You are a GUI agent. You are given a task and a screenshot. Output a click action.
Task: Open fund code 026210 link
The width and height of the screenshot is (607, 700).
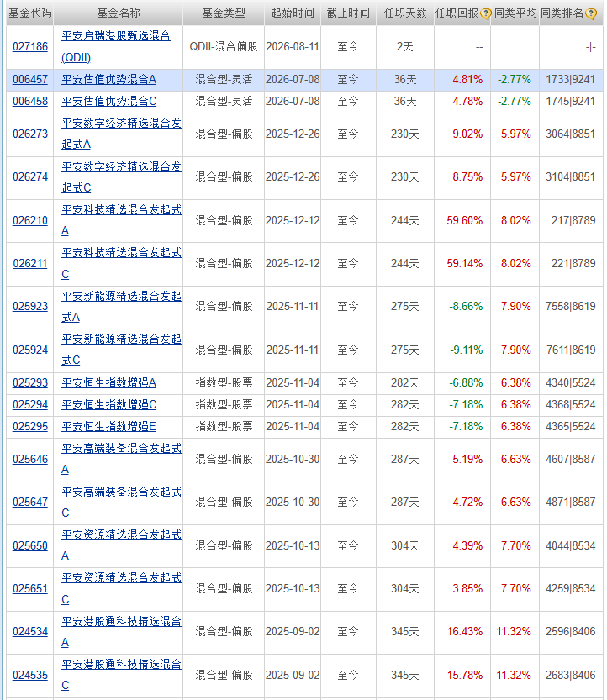[x=30, y=220]
